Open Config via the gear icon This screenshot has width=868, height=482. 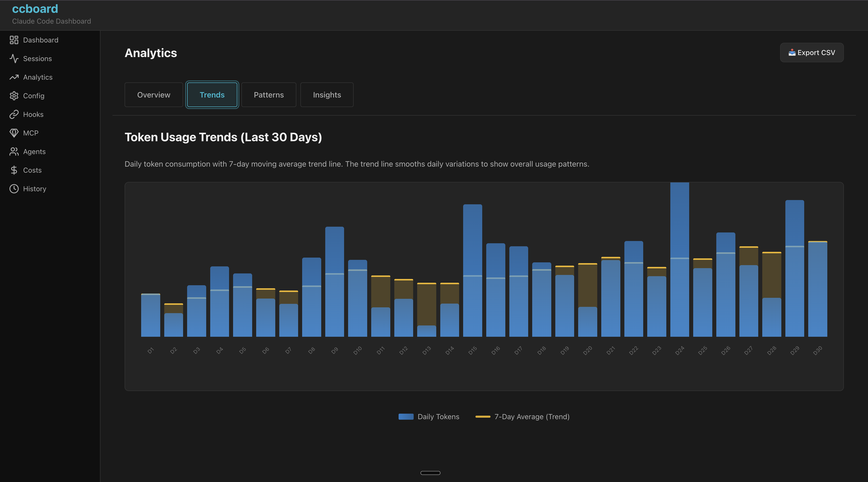tap(14, 95)
